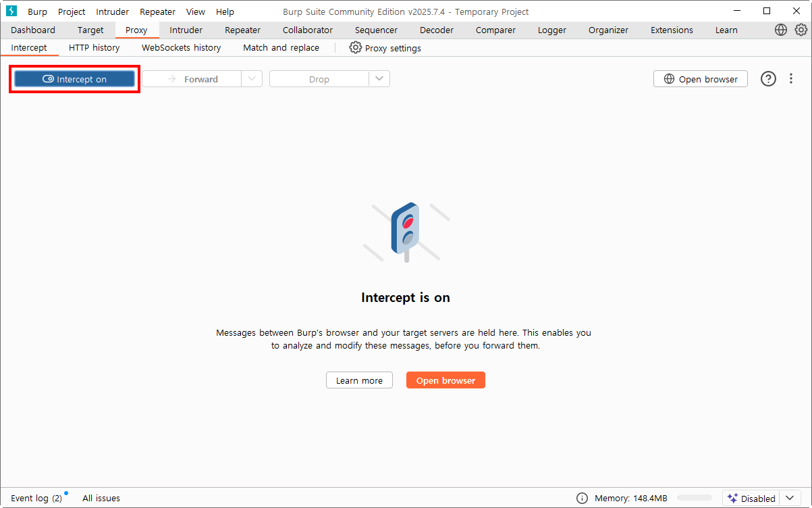Click the 'Intercept is on' heading
812x508 pixels.
pos(406,297)
